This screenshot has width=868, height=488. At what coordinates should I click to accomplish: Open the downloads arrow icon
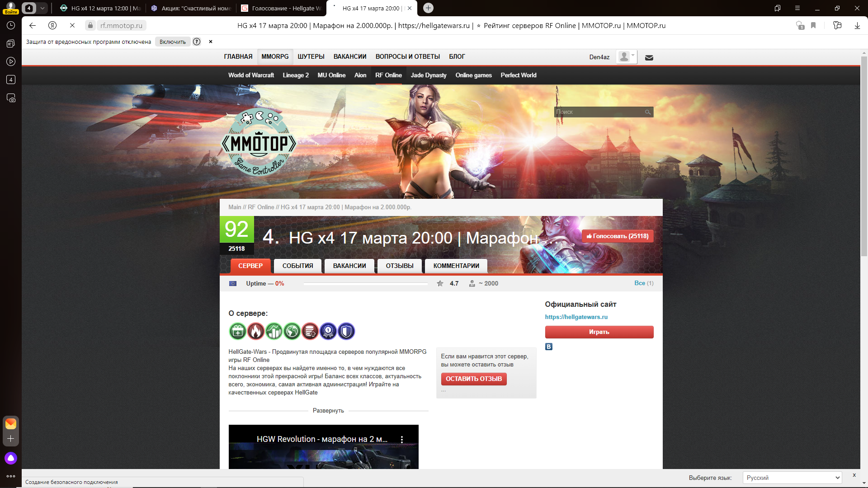point(857,26)
